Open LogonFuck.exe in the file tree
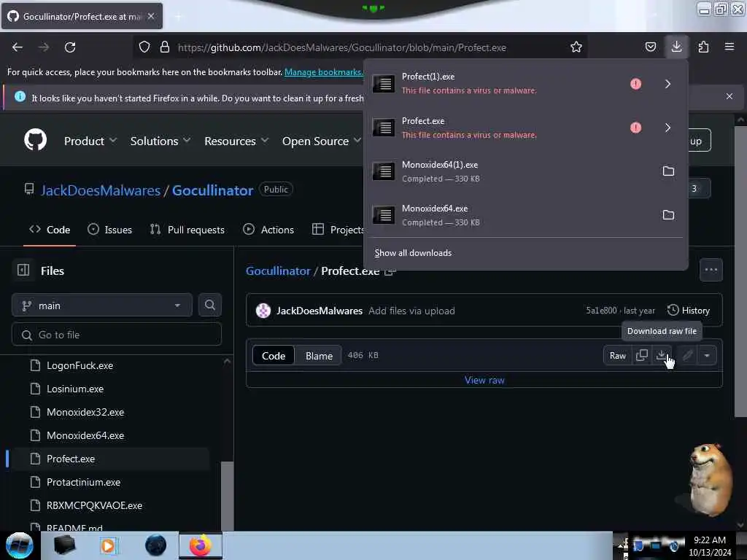Screen dimensions: 747x560 pyautogui.click(x=80, y=366)
